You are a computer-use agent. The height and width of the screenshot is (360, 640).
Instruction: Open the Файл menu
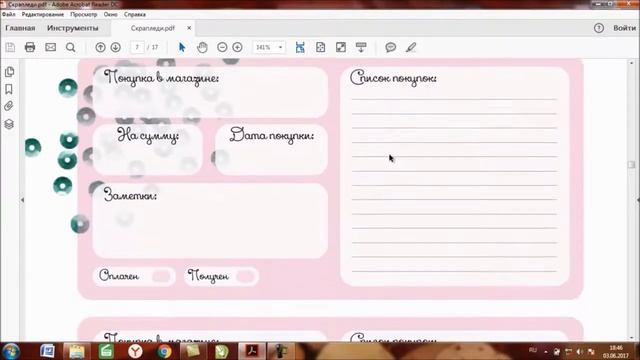tap(9, 14)
